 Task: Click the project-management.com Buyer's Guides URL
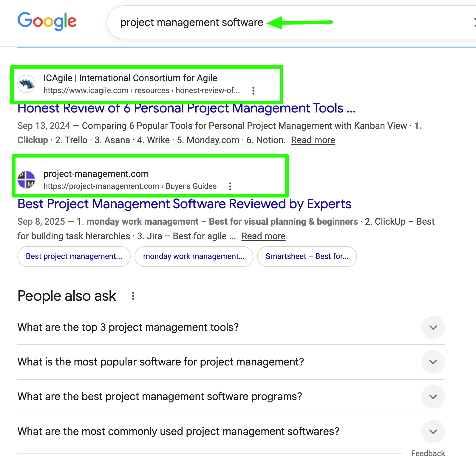tap(130, 186)
